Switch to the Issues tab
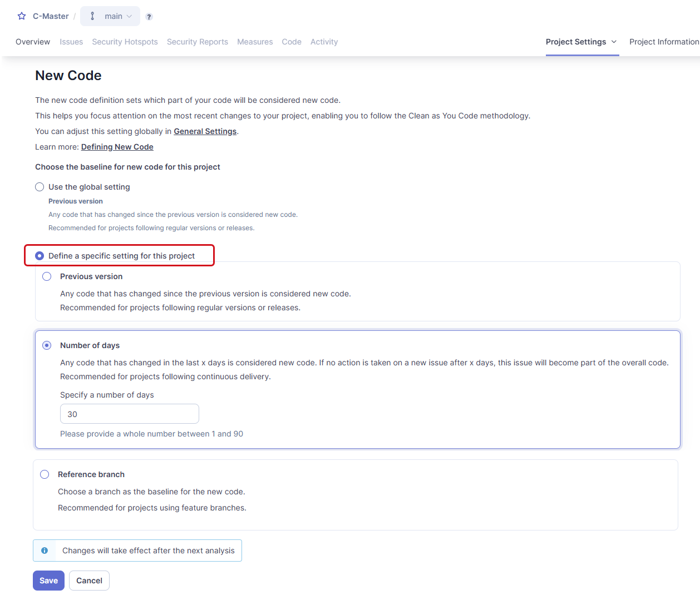 [71, 42]
